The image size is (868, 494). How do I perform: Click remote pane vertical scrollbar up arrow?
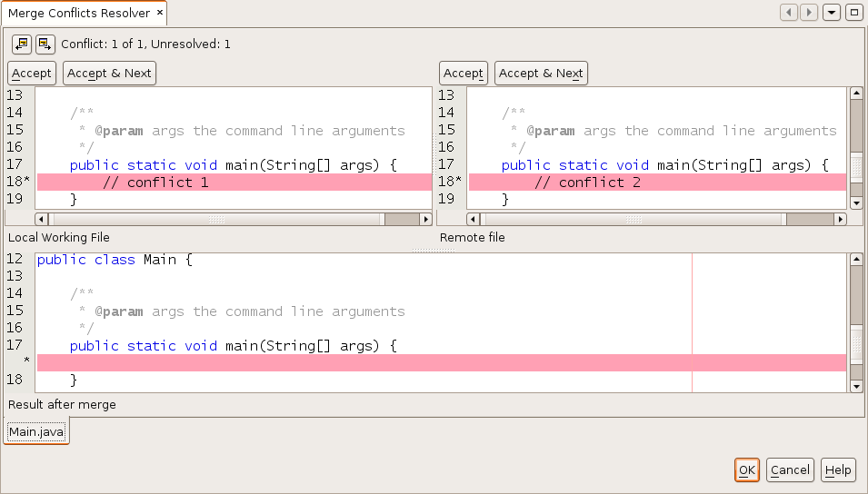tap(856, 93)
